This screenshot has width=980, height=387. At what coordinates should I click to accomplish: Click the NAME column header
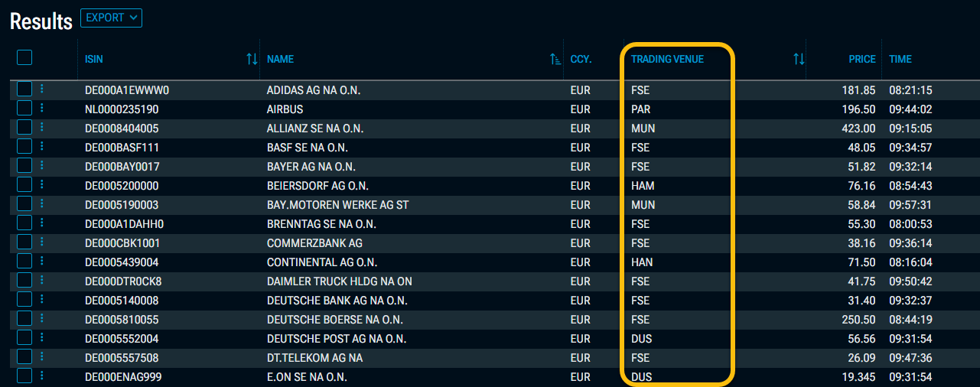[x=280, y=59]
